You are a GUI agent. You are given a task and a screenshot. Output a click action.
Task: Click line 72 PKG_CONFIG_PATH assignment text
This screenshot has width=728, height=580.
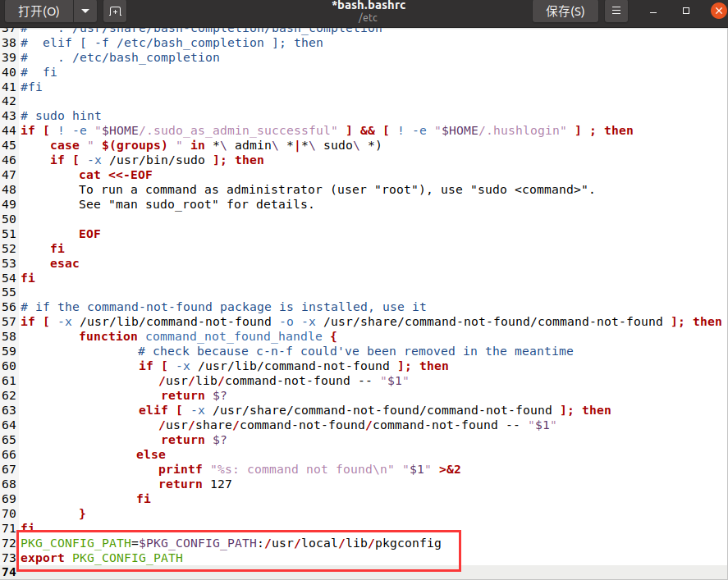pos(231,543)
